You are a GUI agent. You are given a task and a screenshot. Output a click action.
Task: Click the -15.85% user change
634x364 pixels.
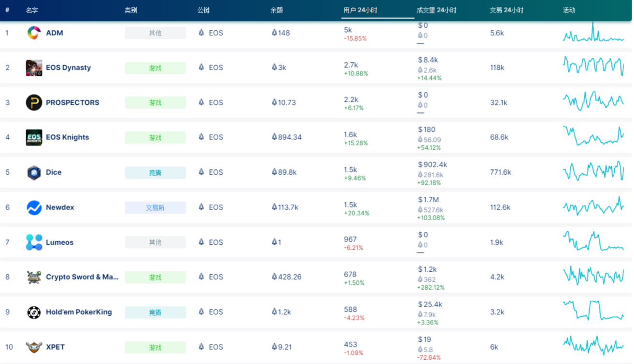(355, 38)
